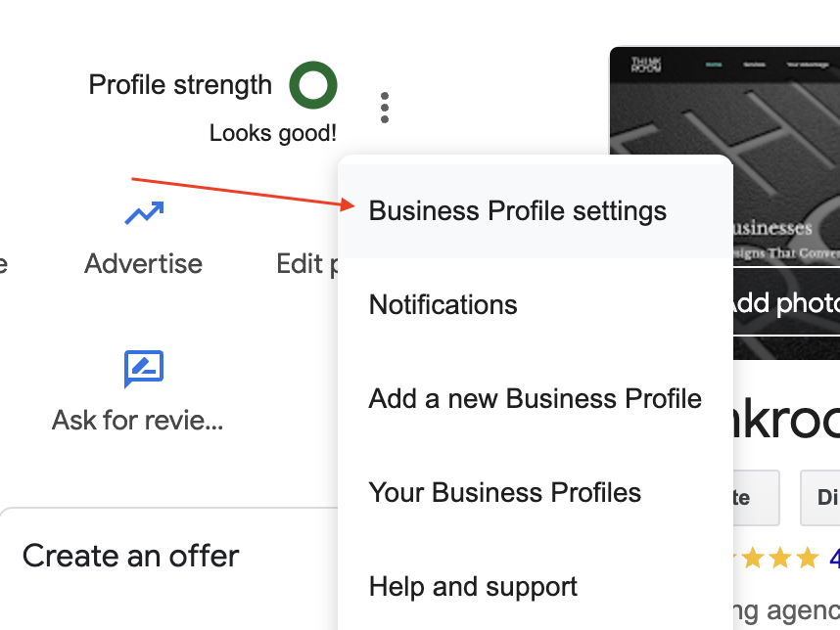840x630 pixels.
Task: Click the Ask for reviews chat icon
Action: click(144, 369)
